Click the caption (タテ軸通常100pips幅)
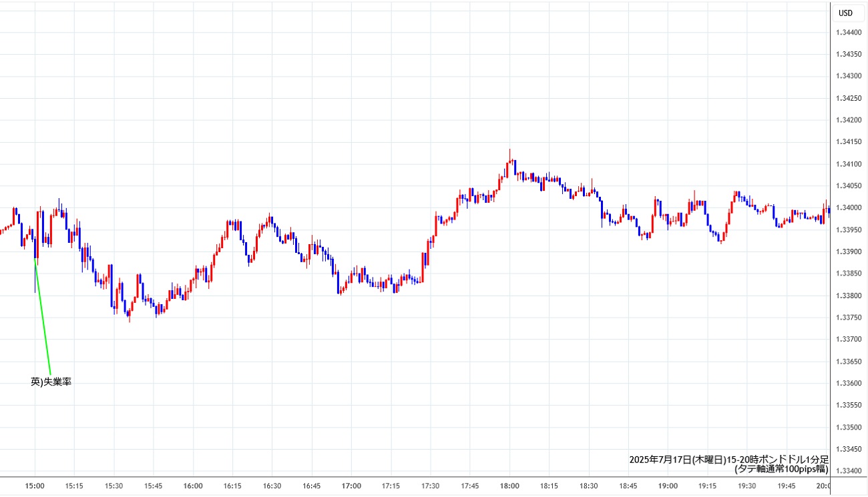The height and width of the screenshot is (497, 868). tap(781, 468)
